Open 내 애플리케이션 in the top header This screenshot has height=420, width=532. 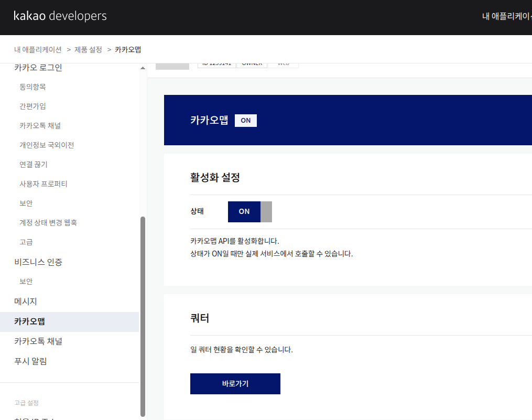tap(507, 16)
